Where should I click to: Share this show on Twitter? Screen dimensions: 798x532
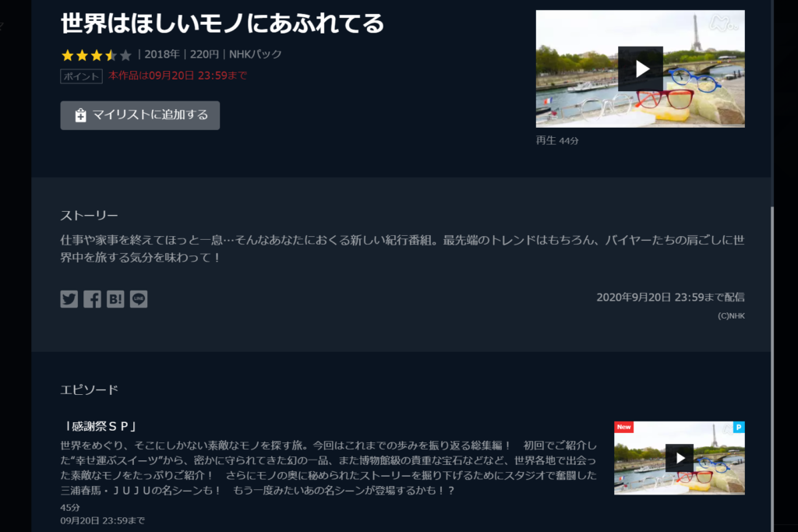click(x=69, y=299)
